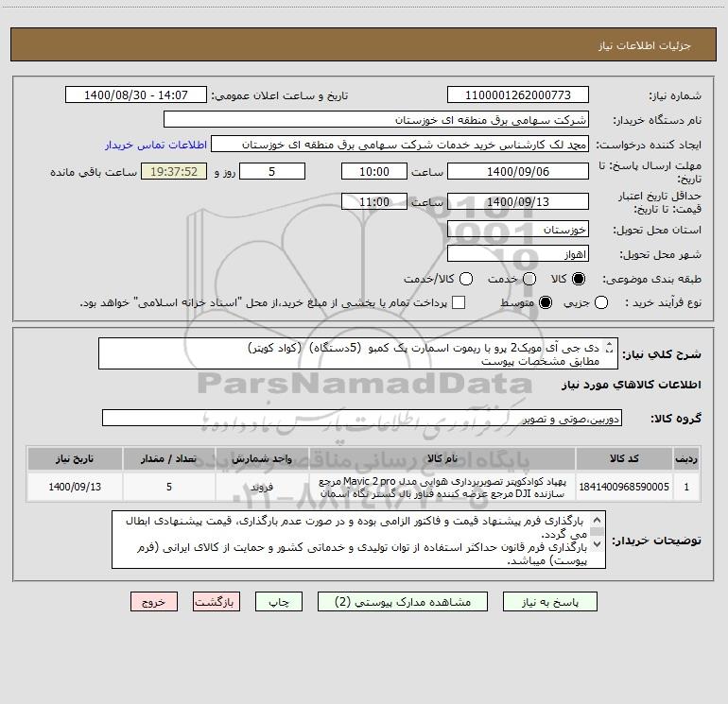
Task: Click the delivery province field خوزستان
Action: pos(518,229)
